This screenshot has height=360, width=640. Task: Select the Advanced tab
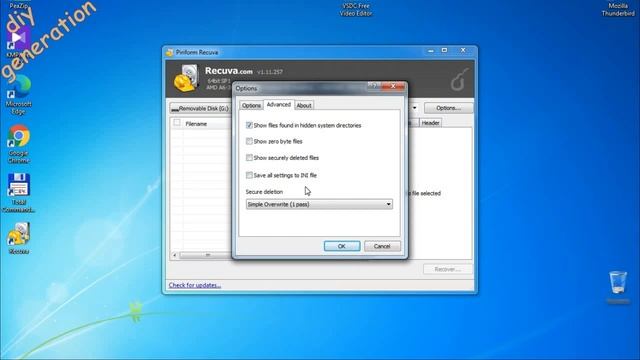tap(278, 104)
